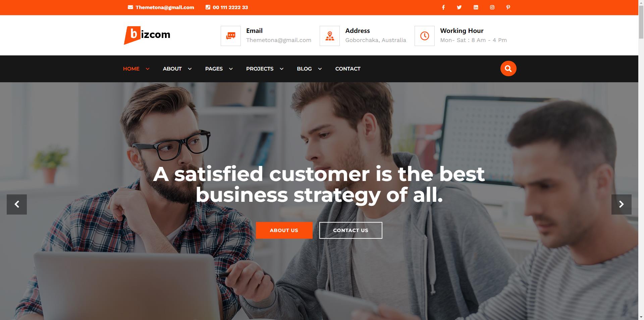644x320 pixels.
Task: Open the Facebook social icon
Action: (x=443, y=7)
